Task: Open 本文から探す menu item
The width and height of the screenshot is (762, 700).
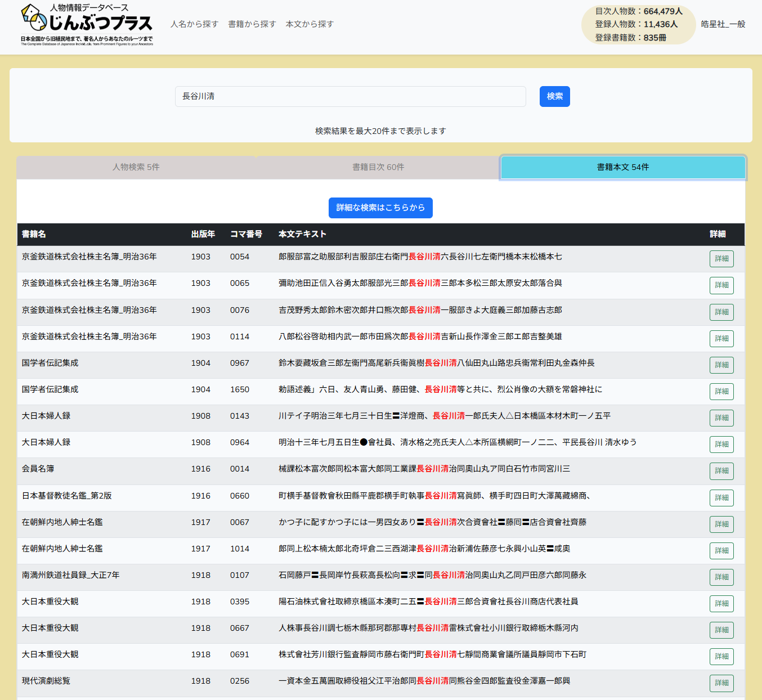Action: point(310,24)
